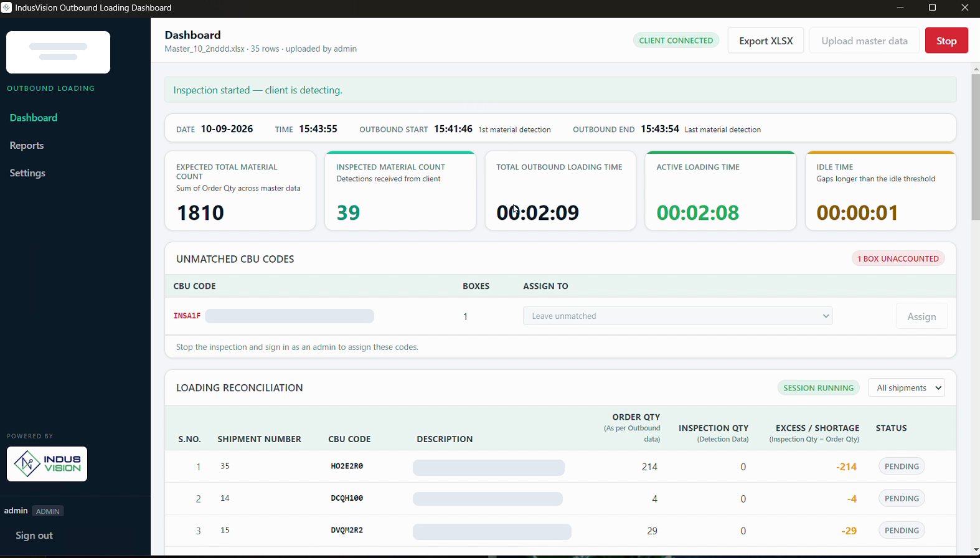Click the active loading time 00:02:08
Image resolution: width=980 pixels, height=558 pixels.
pos(698,213)
